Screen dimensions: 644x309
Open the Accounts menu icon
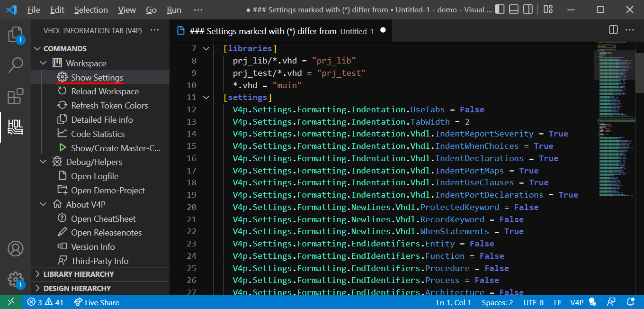(16, 248)
